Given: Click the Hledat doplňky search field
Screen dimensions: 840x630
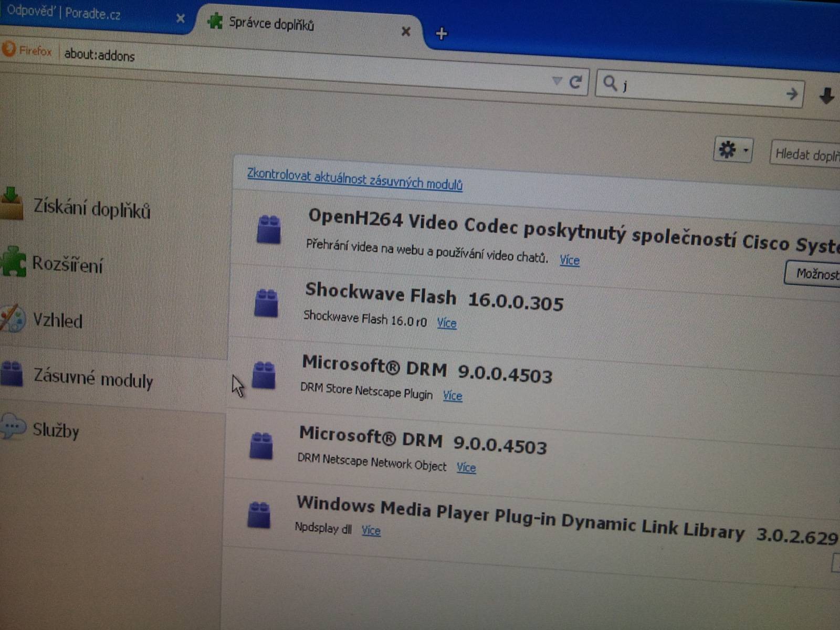Looking at the screenshot, I should [805, 154].
